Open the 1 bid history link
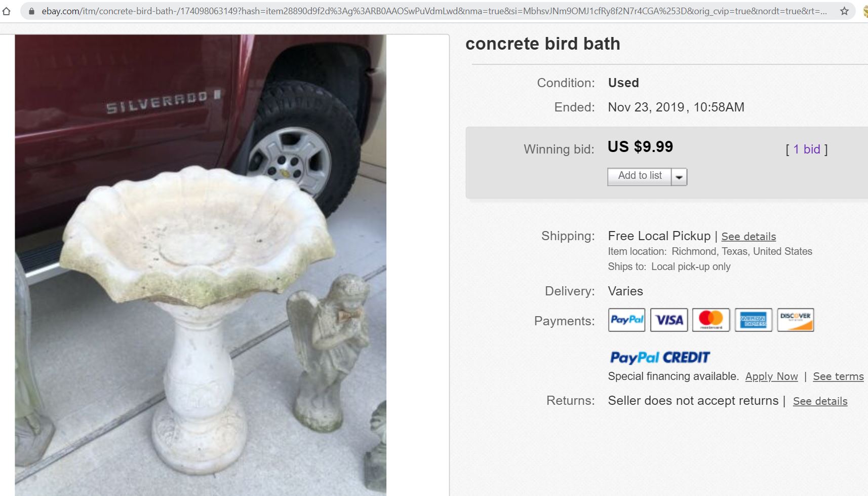This screenshot has width=868, height=496. coord(806,149)
